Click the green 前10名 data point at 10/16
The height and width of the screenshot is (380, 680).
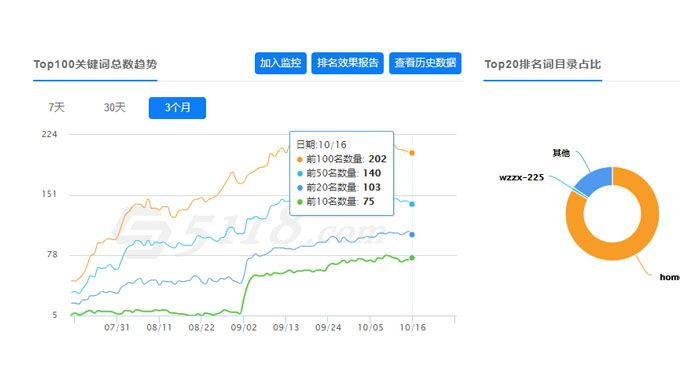pos(412,258)
